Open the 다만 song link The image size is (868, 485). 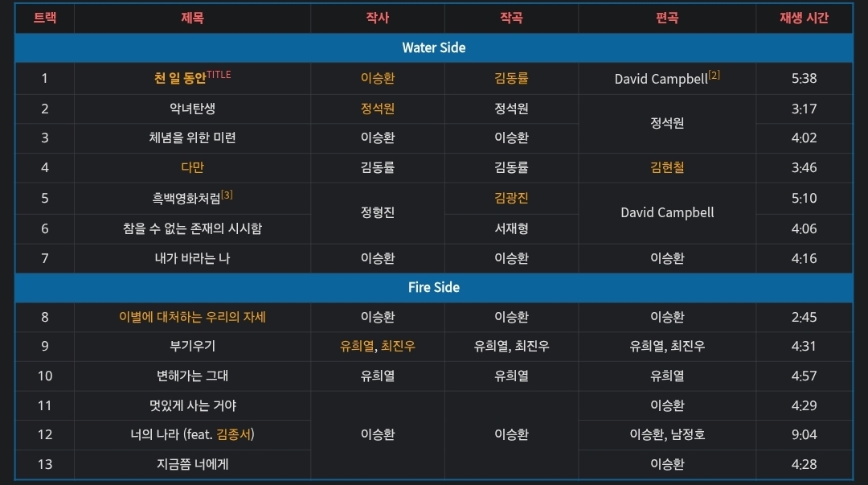192,167
